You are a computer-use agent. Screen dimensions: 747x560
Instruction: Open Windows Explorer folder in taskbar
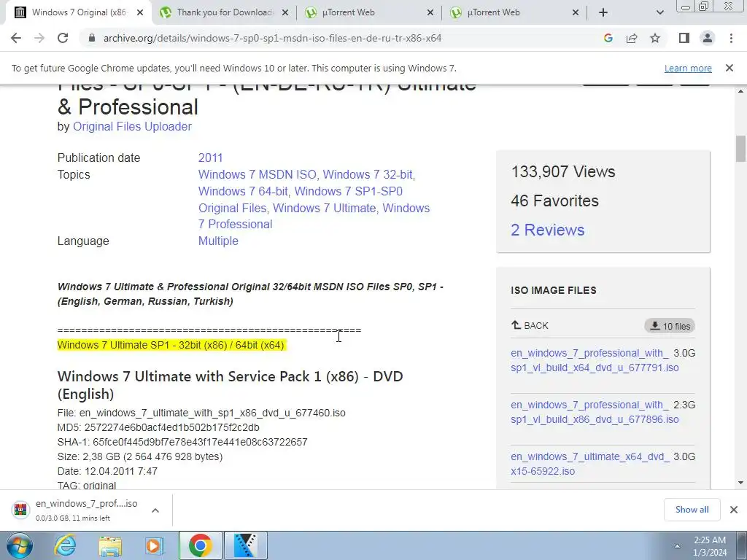[x=110, y=545]
